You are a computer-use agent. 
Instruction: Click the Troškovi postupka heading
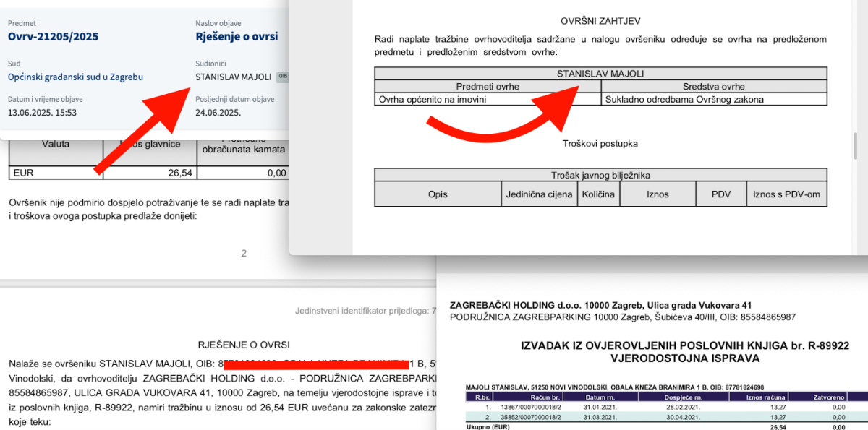click(600, 144)
